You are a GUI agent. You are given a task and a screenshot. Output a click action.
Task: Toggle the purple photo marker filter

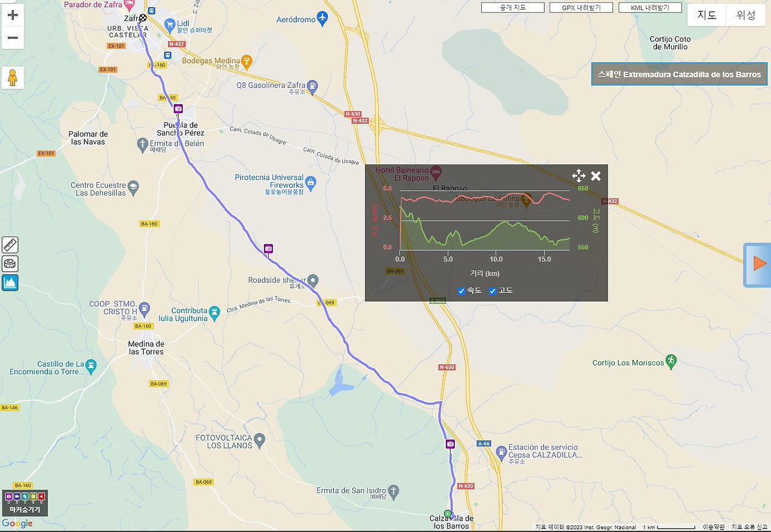[8, 497]
